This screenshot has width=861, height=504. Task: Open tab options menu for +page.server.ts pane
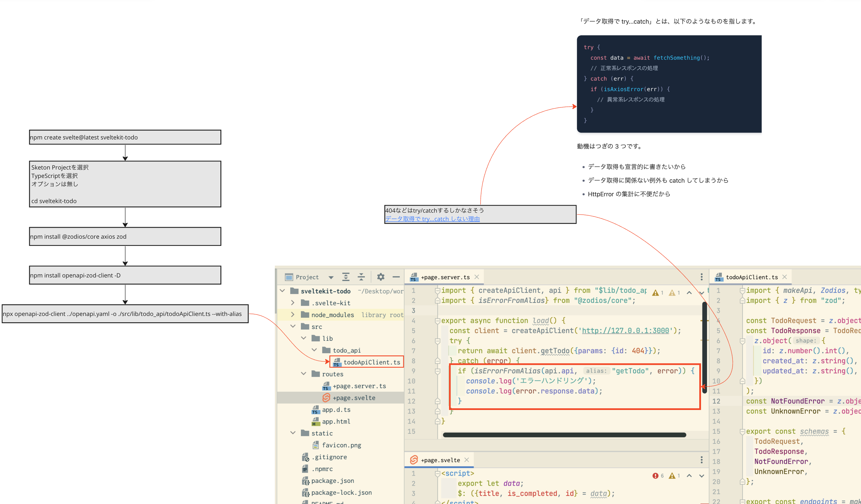pos(701,277)
